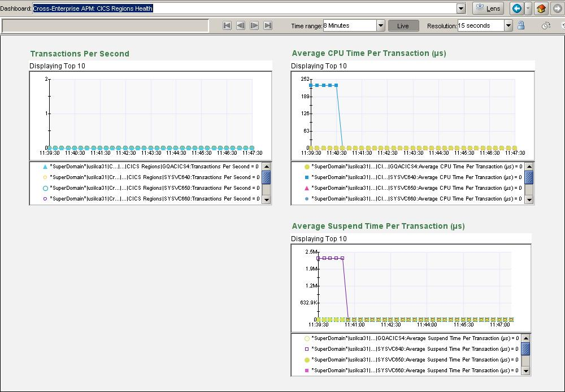The height and width of the screenshot is (392, 565).
Task: Click the first blue square point near 252 on CPU chart
Action: click(311, 85)
